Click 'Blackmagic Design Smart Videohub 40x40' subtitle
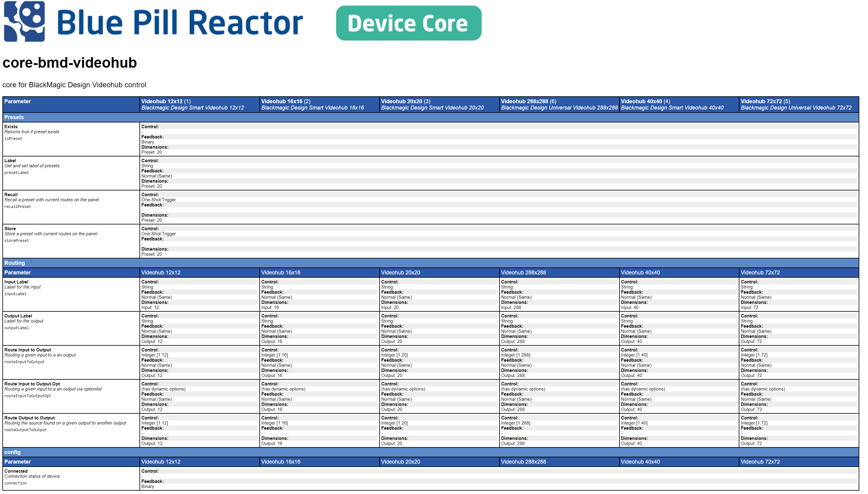The image size is (868, 494). coord(672,108)
